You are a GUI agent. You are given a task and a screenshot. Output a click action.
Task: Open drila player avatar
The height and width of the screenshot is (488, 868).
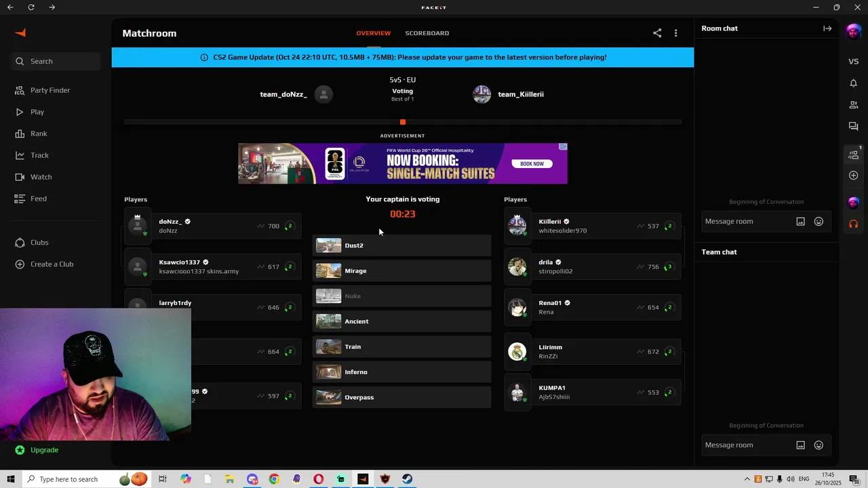pos(517,266)
